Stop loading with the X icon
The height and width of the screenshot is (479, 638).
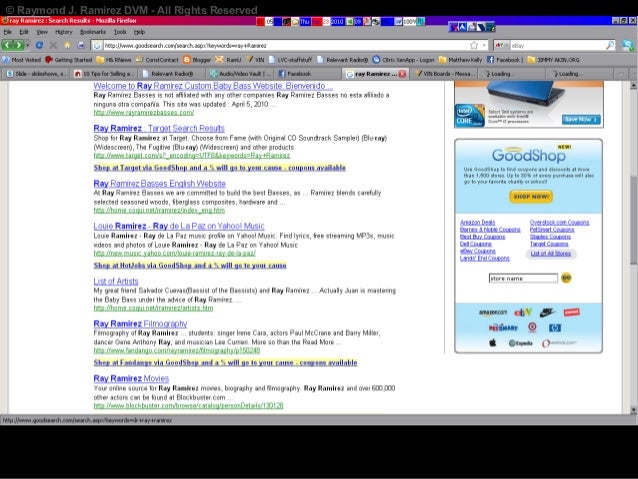coord(53,45)
